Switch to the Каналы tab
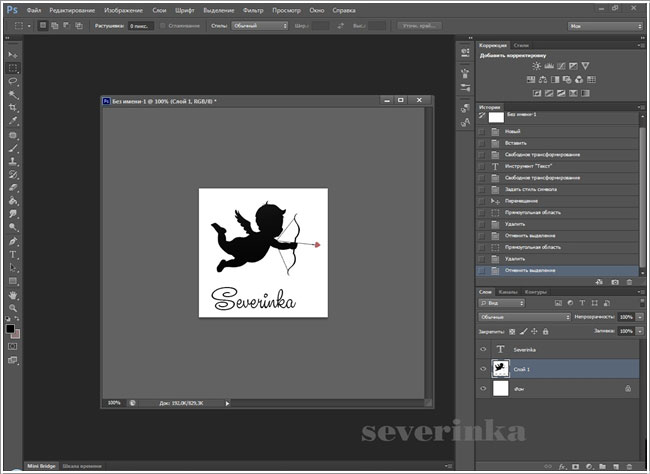The height and width of the screenshot is (474, 650). pos(509,292)
